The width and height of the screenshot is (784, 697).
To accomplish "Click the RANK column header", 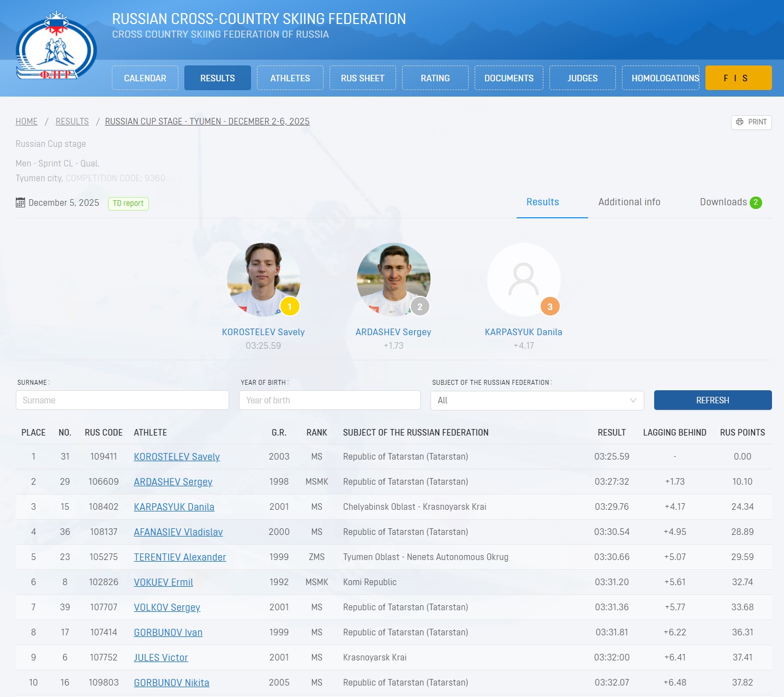I will (317, 432).
